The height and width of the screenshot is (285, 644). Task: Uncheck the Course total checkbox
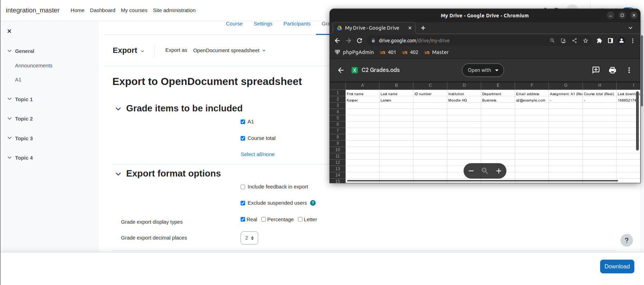pos(243,138)
